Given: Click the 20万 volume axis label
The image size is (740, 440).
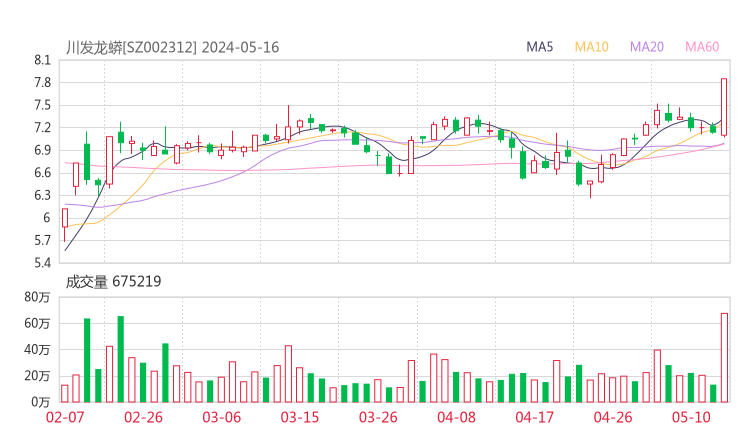Looking at the screenshot, I should tap(37, 376).
